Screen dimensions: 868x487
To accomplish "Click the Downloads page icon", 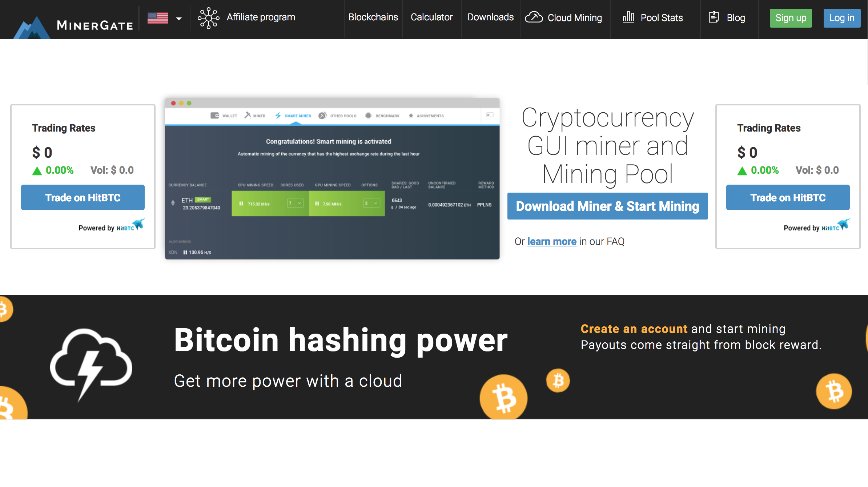I will click(x=491, y=17).
